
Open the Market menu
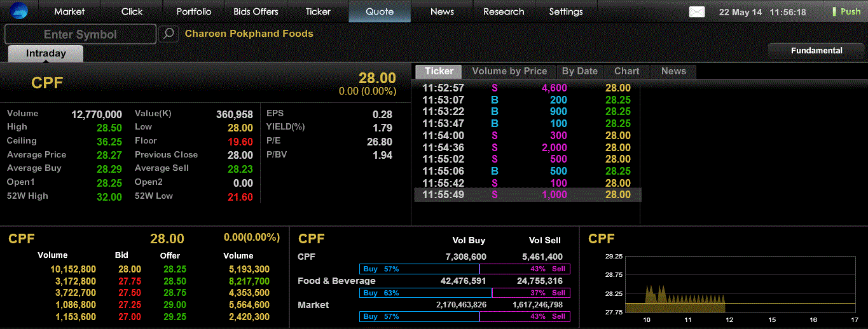click(69, 11)
